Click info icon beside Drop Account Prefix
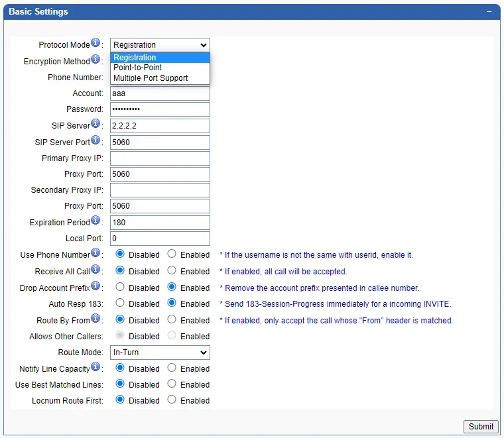This screenshot has height=438, width=504. point(95,286)
